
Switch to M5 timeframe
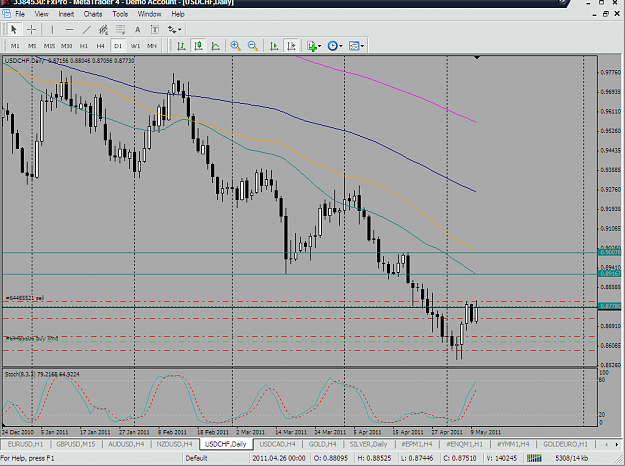[32, 46]
